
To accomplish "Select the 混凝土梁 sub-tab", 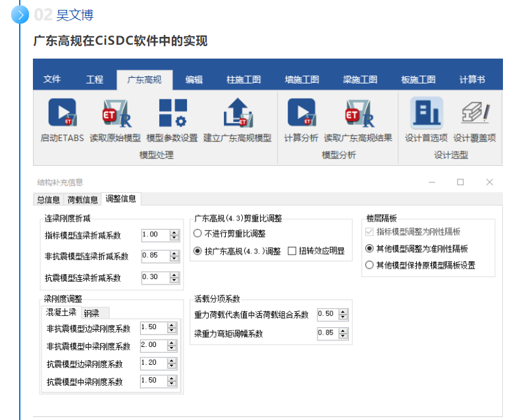I will (61, 313).
